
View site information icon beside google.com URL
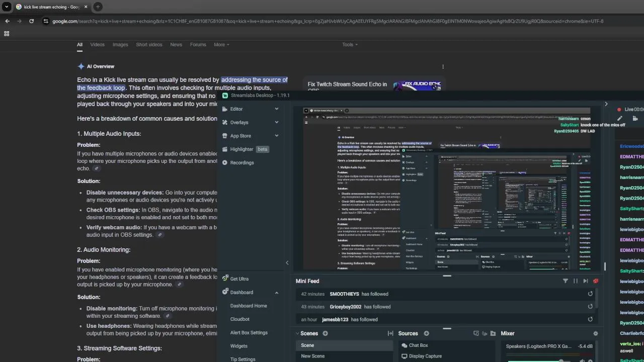pos(46,21)
